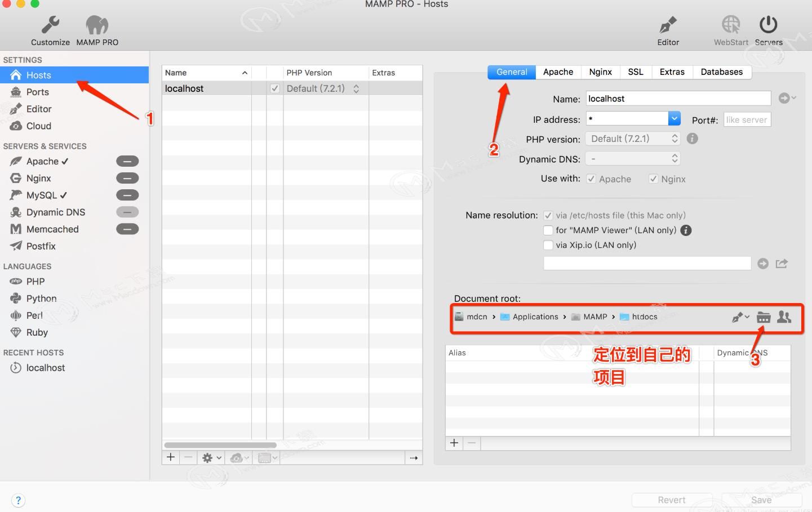Enable name resolution via Xip.io
812x512 pixels.
548,245
